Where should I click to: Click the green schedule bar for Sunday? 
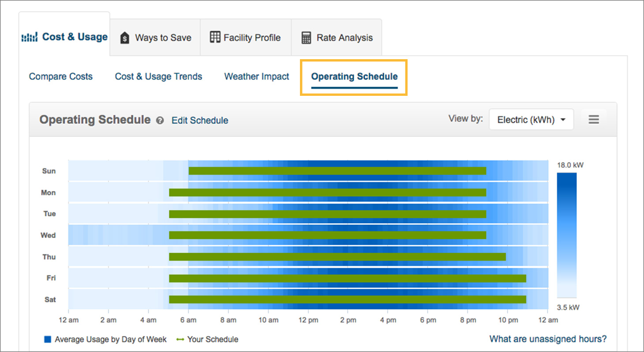point(337,171)
